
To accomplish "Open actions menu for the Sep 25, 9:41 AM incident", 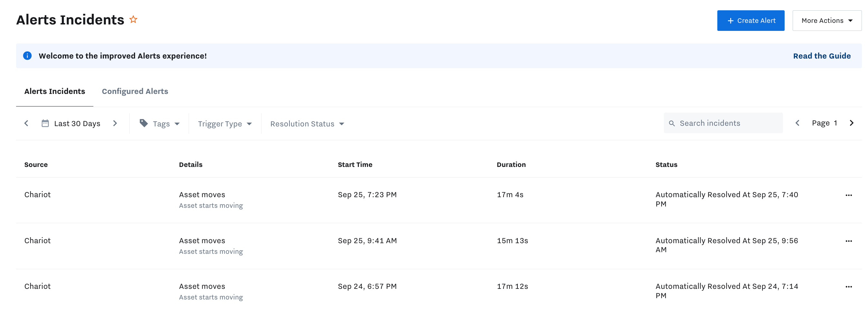I will (x=849, y=241).
